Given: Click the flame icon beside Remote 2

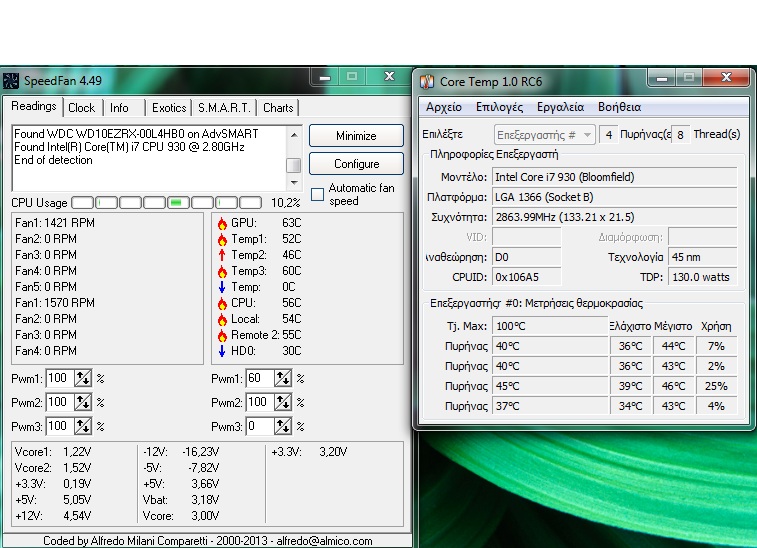Looking at the screenshot, I should click(222, 335).
